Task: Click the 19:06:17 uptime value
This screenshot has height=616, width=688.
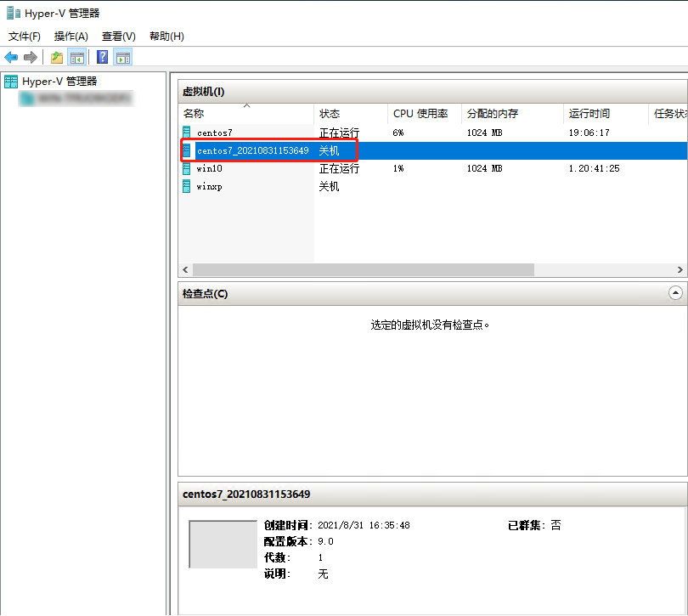Action: [589, 133]
